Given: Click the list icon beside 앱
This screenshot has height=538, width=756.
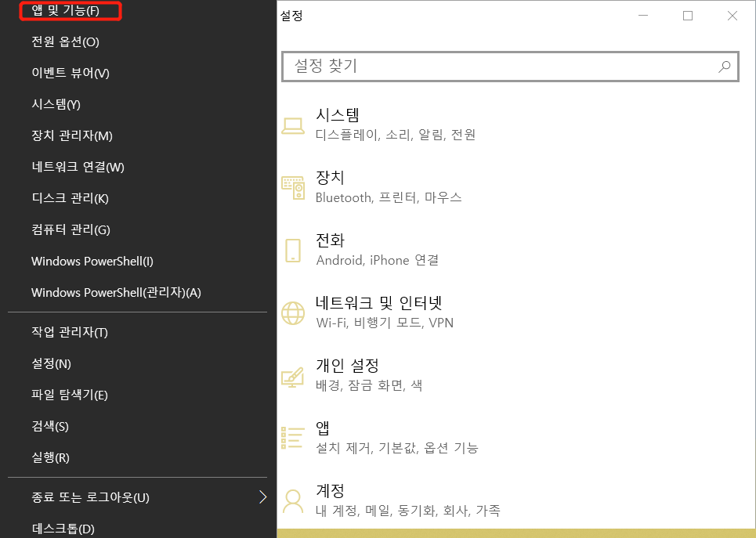Looking at the screenshot, I should [x=292, y=437].
